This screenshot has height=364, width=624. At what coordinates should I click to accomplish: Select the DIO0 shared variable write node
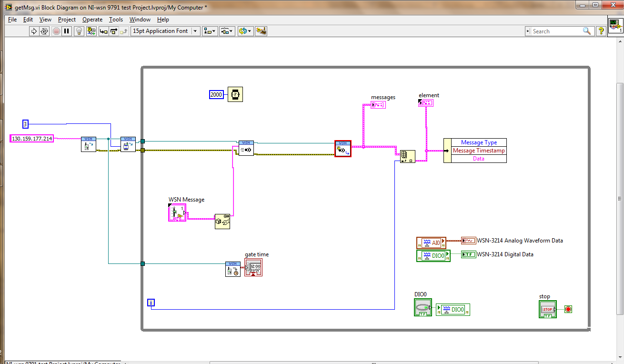(x=453, y=310)
